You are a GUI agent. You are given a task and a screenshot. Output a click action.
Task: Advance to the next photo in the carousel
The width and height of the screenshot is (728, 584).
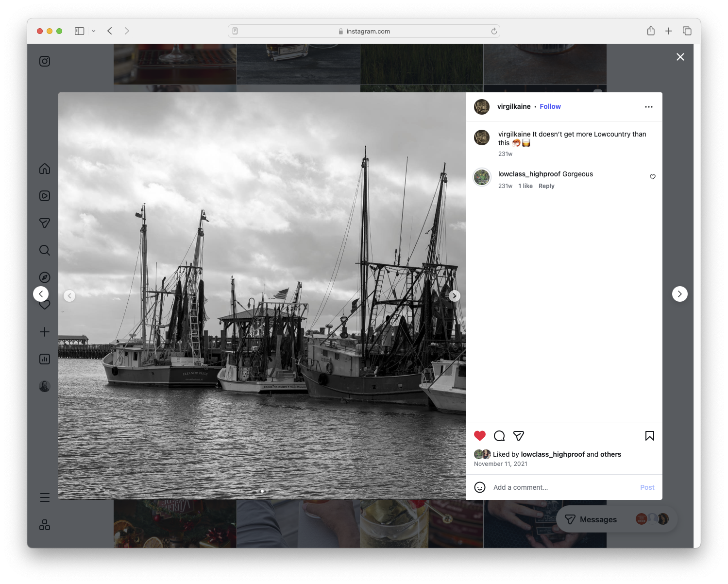click(454, 295)
